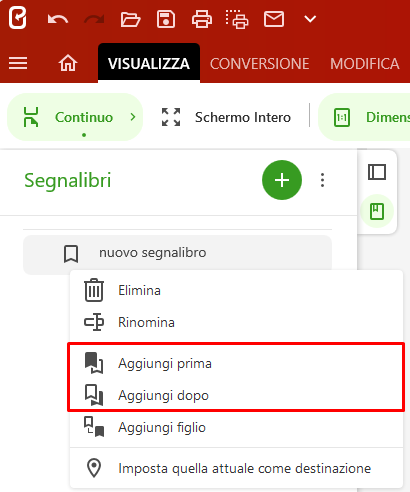The width and height of the screenshot is (410, 492).
Task: Click the Undo arrow icon
Action: (x=58, y=19)
